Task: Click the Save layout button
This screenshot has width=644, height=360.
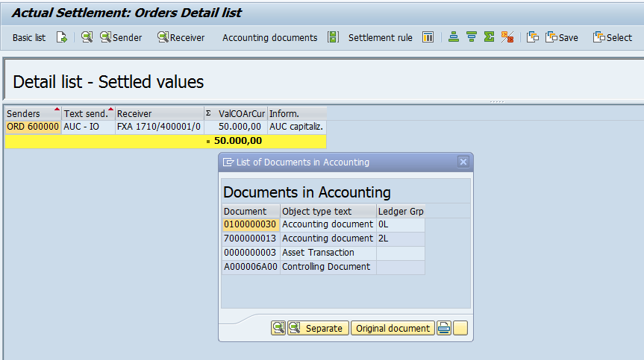Action: coord(561,37)
